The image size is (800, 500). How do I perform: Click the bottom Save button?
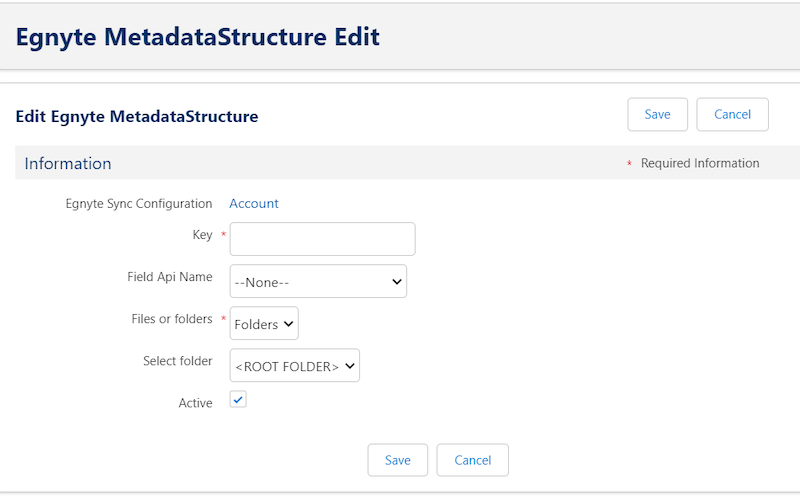pos(397,460)
